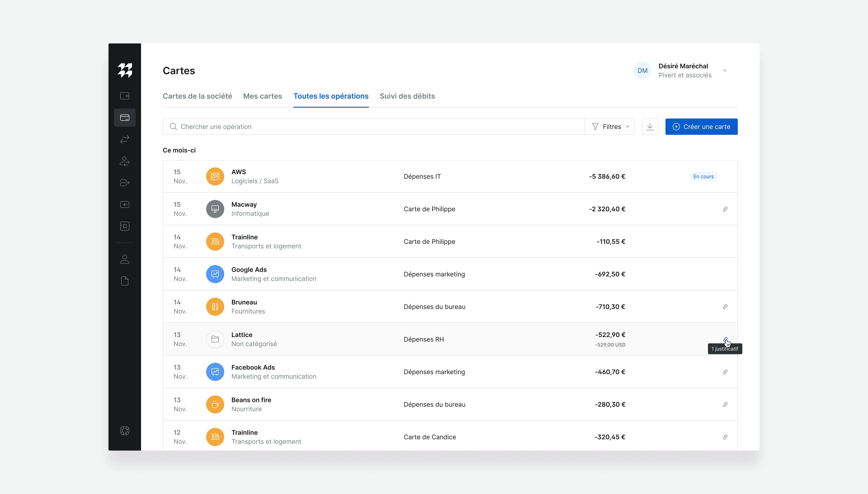Open the user profile sidebar icon

125,259
